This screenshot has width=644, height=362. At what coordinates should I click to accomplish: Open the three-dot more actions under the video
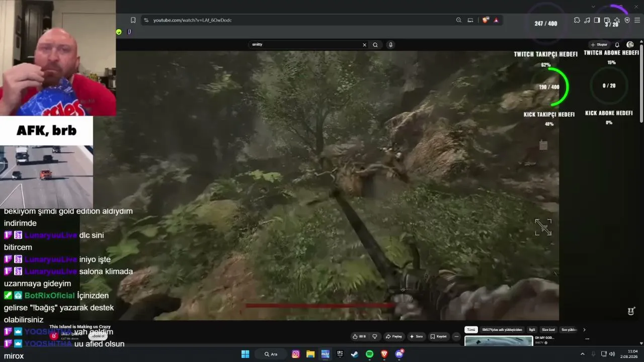[456, 336]
